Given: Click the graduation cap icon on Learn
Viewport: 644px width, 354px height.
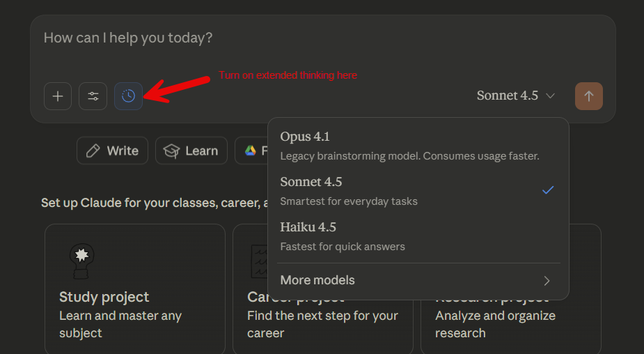Looking at the screenshot, I should pos(172,151).
